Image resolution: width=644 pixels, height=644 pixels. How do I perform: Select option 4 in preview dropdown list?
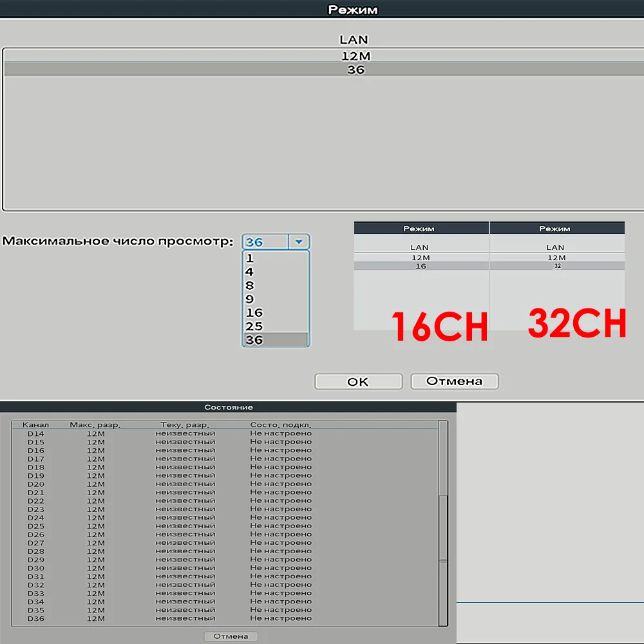pos(276,272)
